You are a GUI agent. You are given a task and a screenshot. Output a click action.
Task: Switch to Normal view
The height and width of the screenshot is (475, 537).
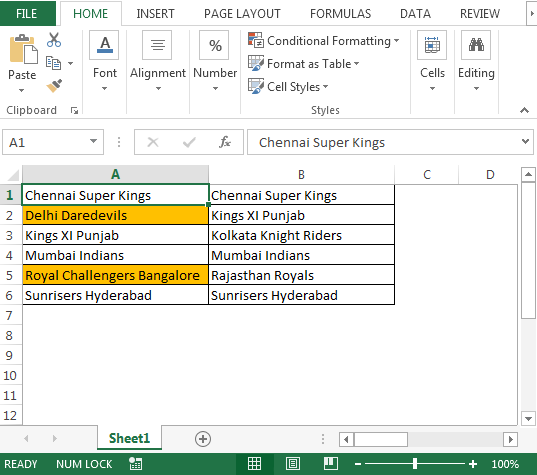[254, 464]
